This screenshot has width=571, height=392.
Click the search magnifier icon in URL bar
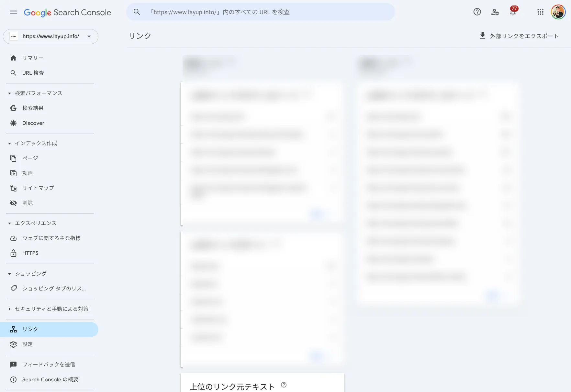(x=137, y=12)
